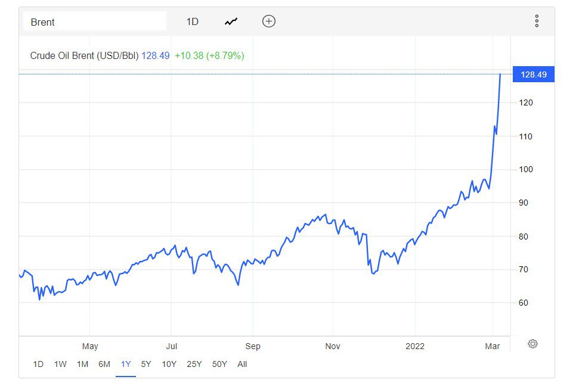Click the Crude Oil Brent title text
576x392 pixels.
pos(84,56)
